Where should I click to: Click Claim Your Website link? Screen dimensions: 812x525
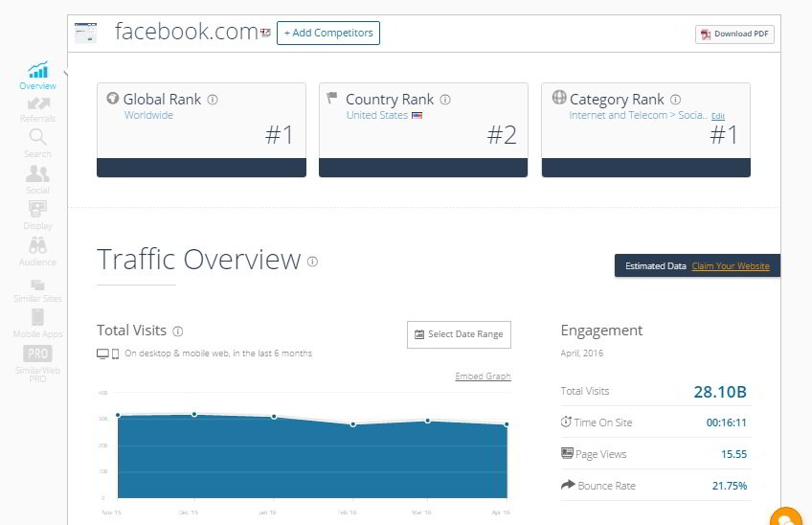tap(731, 266)
